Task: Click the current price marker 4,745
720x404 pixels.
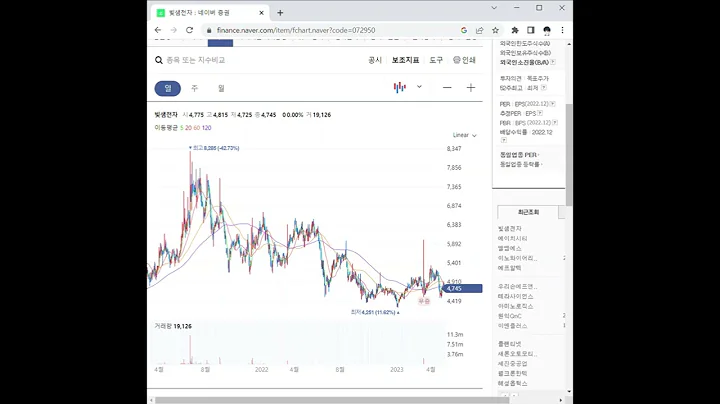Action: point(463,288)
